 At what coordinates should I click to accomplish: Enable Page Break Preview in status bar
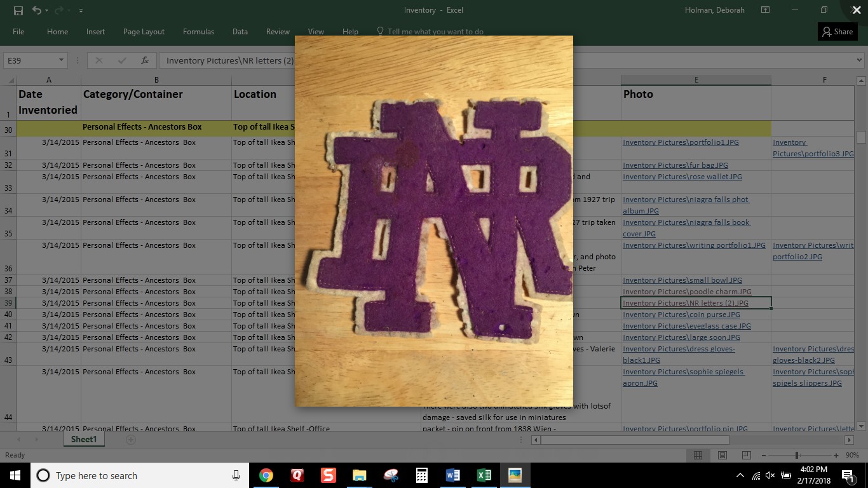click(x=746, y=455)
